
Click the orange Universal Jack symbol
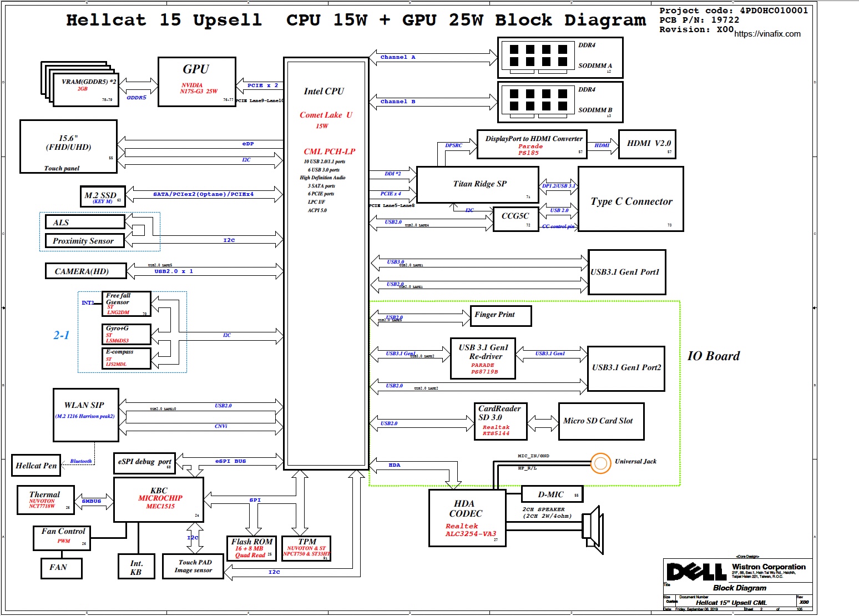pos(600,463)
